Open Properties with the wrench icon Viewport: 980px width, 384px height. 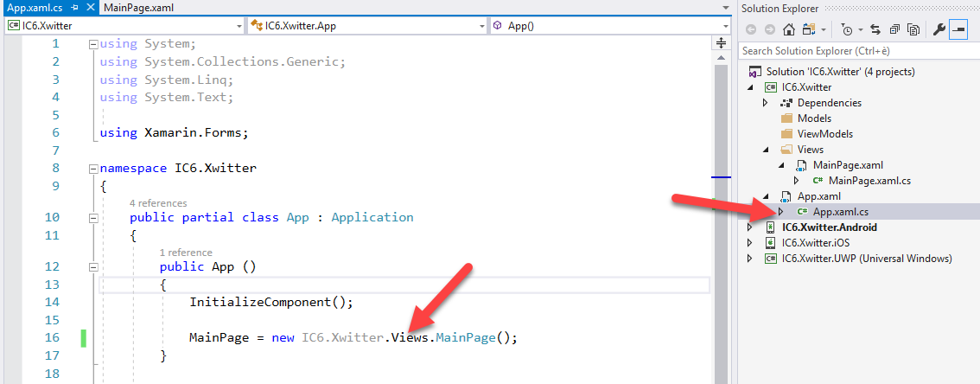[x=939, y=30]
